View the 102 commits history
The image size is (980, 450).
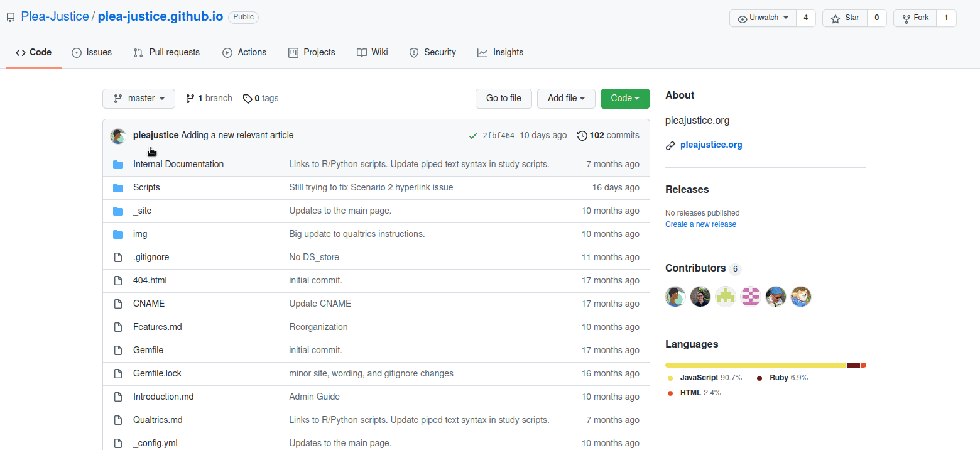tap(608, 136)
